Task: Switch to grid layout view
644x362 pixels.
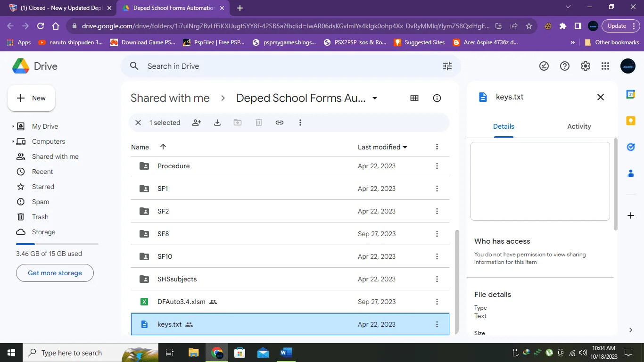Action: (x=414, y=98)
